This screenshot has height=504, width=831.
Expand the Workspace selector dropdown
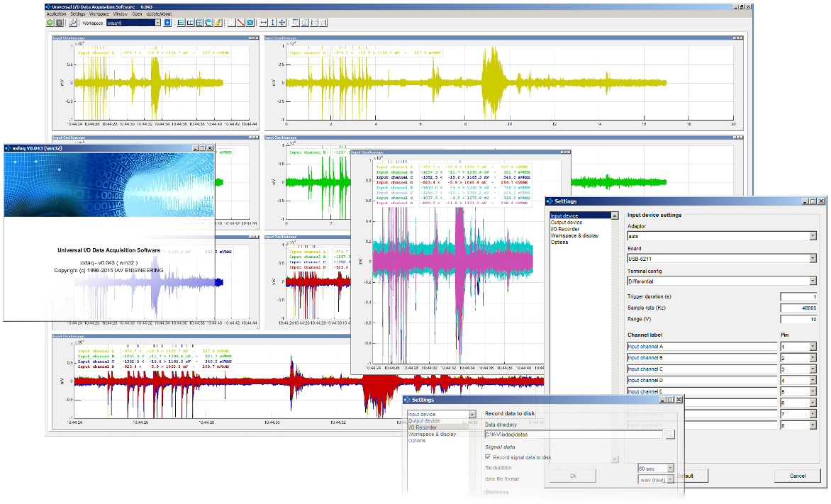click(157, 23)
